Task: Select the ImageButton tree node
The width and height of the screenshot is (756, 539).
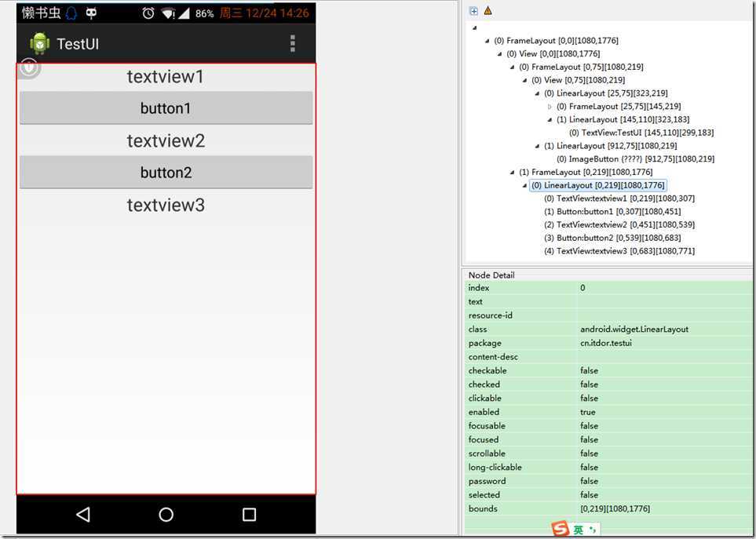Action: 635,158
